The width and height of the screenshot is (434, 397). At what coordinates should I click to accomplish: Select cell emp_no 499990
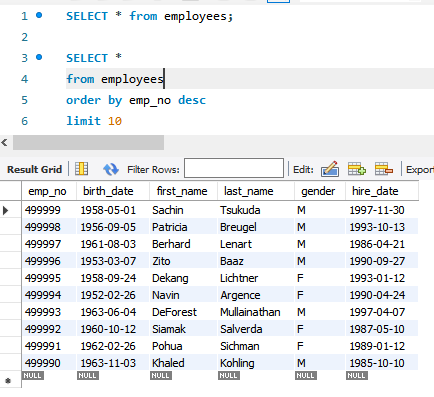pos(49,363)
